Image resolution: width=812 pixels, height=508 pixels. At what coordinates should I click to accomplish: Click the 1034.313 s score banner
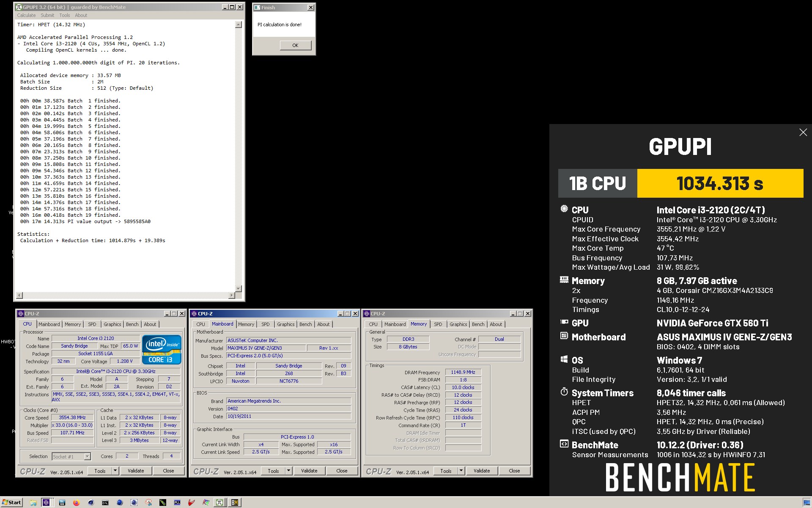point(720,183)
